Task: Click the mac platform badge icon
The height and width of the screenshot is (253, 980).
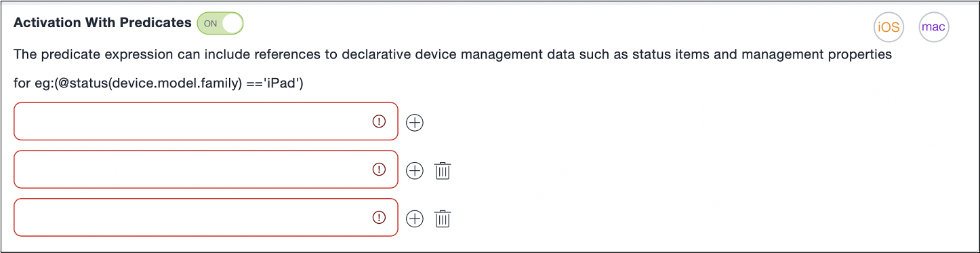Action: [933, 27]
